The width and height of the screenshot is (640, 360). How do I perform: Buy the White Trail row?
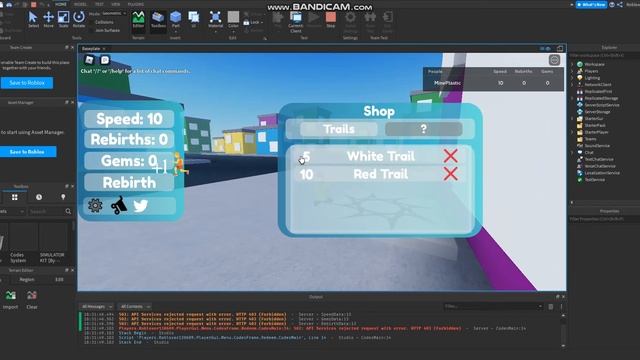tap(380, 156)
